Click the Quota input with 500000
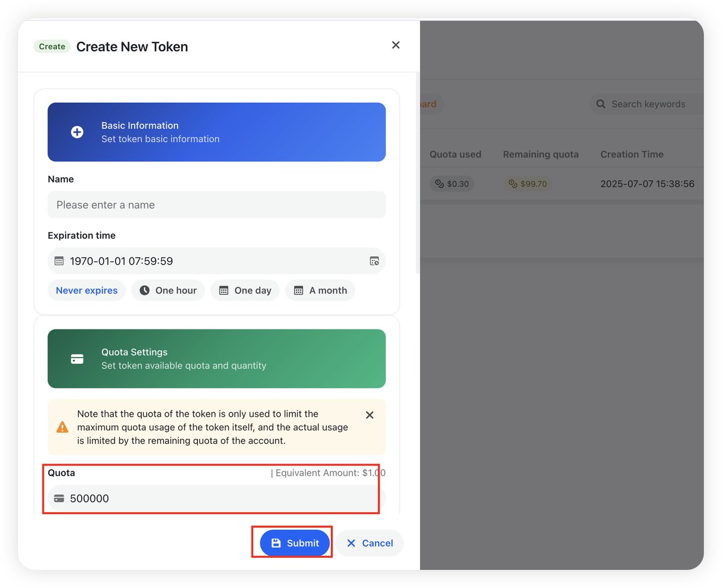The width and height of the screenshot is (722, 588). (x=217, y=498)
